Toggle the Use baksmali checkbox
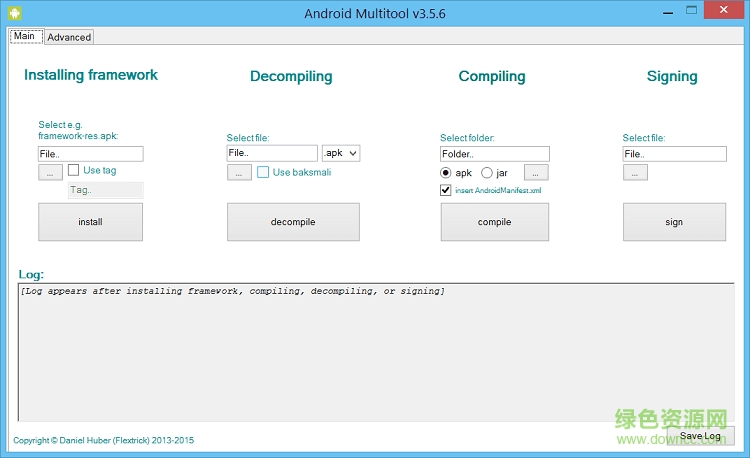This screenshot has width=750, height=458. pos(263,172)
